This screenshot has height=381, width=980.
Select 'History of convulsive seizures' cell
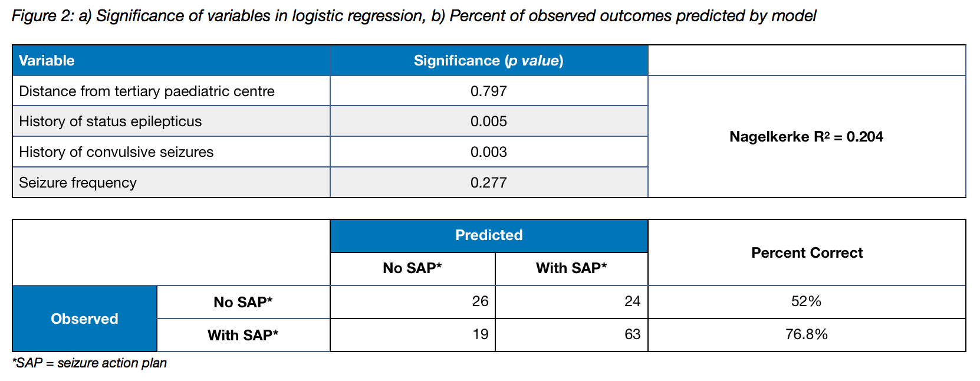point(116,152)
